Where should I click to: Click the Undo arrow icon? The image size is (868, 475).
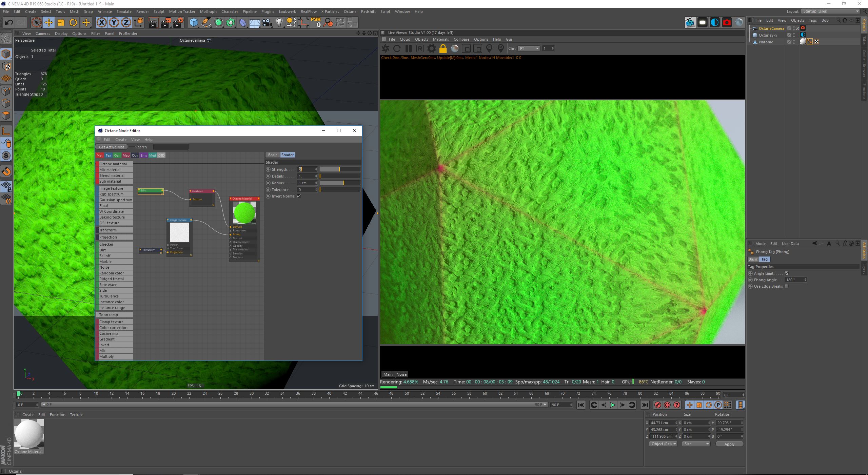9,23
